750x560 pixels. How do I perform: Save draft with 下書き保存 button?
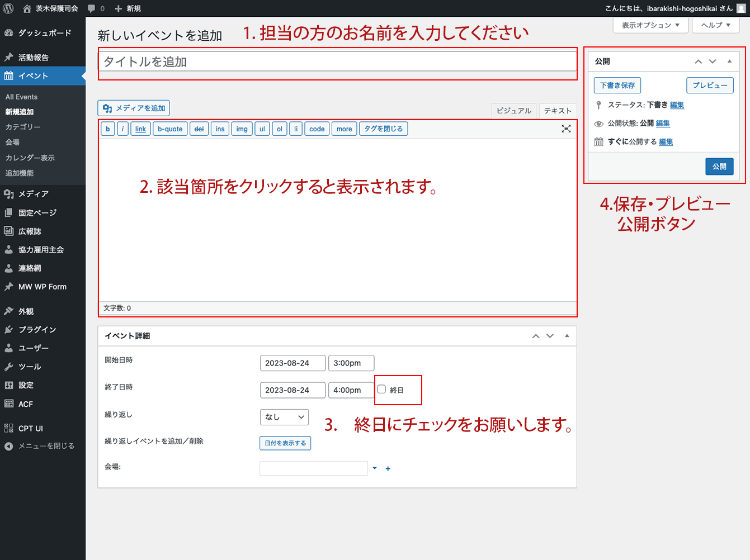(617, 86)
